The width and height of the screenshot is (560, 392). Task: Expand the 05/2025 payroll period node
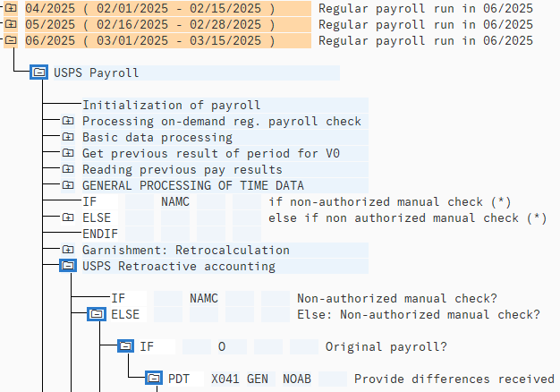[11, 24]
